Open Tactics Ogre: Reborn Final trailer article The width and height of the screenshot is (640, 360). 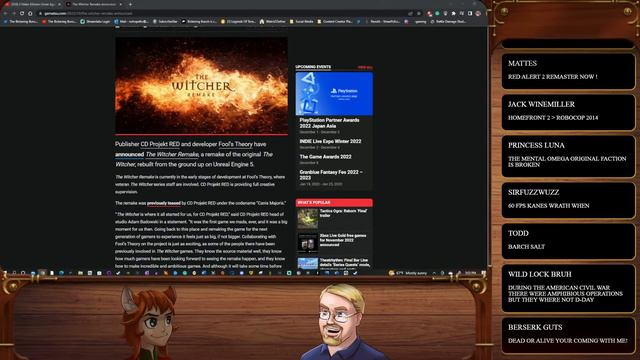(x=344, y=213)
